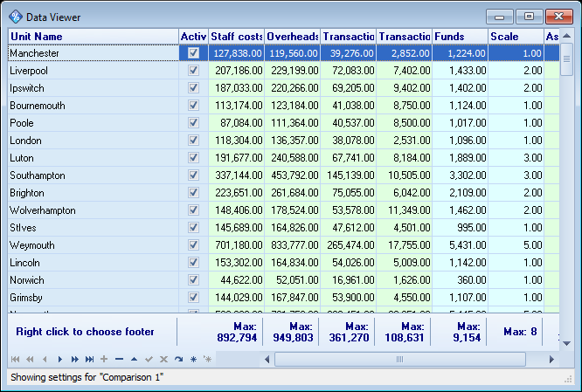The image size is (582, 392).
Task: Click the horizontal scrollbar right arrow
Action: click(551, 359)
